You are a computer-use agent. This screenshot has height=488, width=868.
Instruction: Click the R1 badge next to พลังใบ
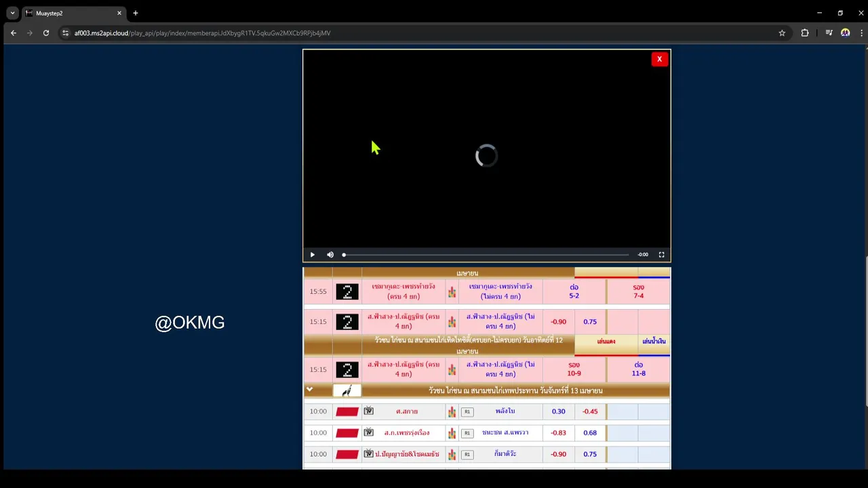(x=467, y=411)
